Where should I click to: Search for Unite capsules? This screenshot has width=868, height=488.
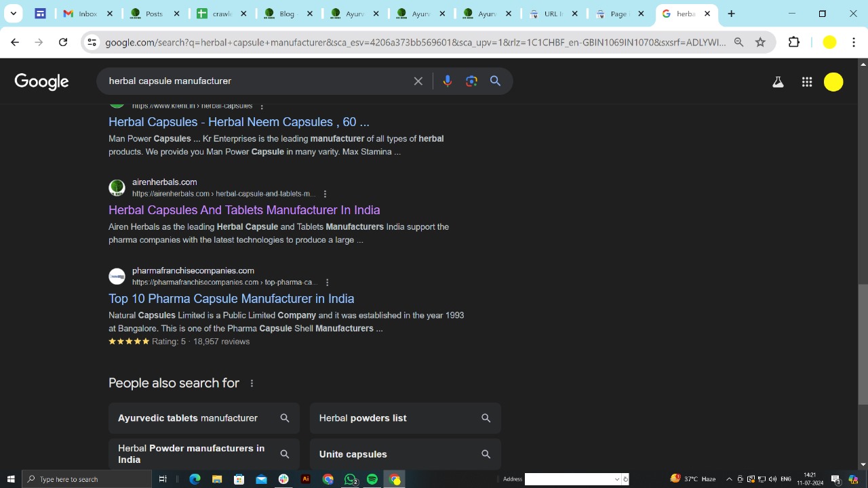[406, 454]
